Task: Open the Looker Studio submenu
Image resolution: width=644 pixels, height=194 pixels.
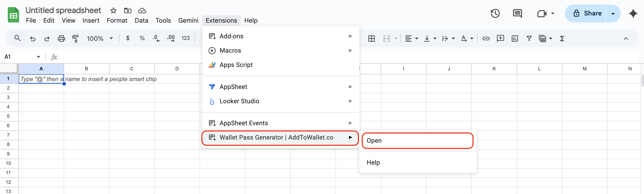Action: click(281, 101)
